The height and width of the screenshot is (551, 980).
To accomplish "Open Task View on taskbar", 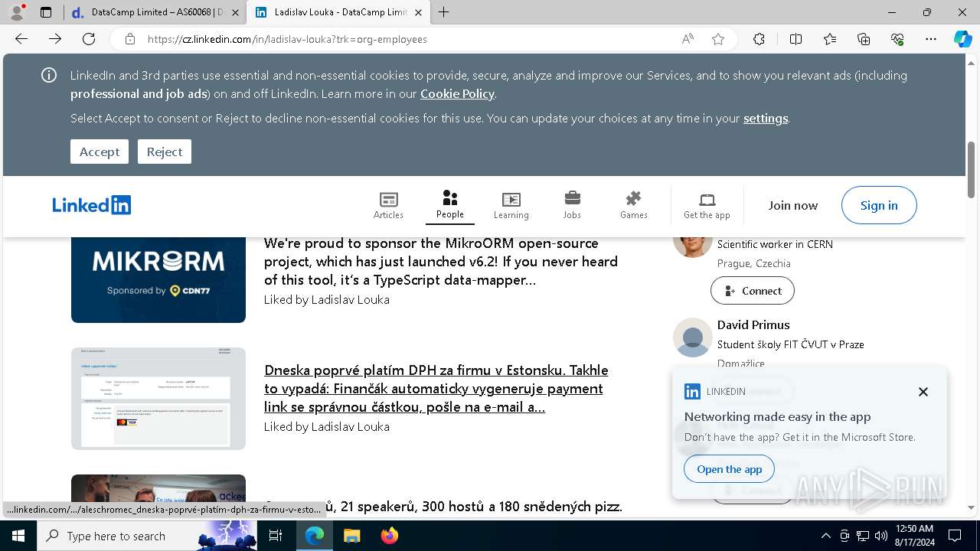I will [276, 536].
